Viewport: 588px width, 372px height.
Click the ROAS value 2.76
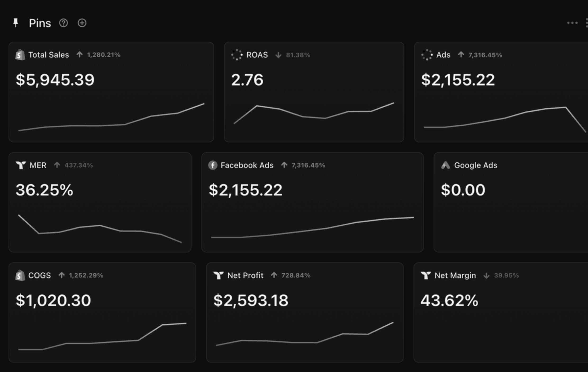tap(247, 80)
